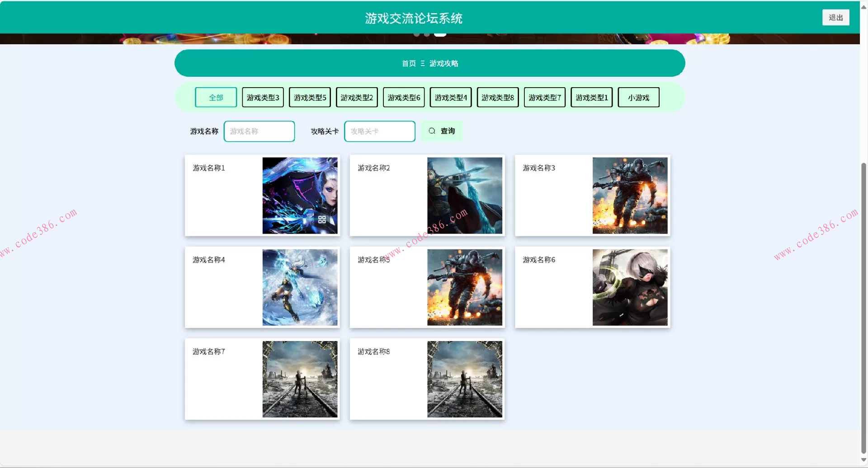Select the 游戏类型3 filter
868x468 pixels.
coord(262,97)
